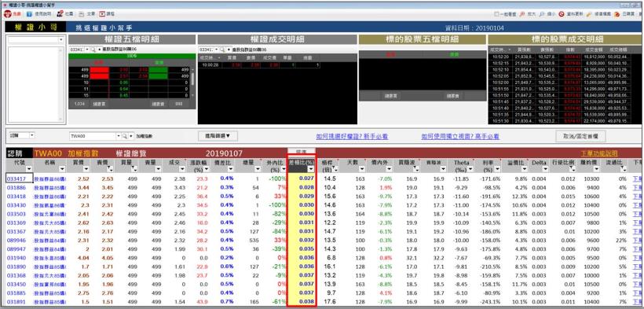Image resolution: width=644 pixels, height=309 pixels.
Task: Select warrant code 031886
Action: (x=16, y=188)
